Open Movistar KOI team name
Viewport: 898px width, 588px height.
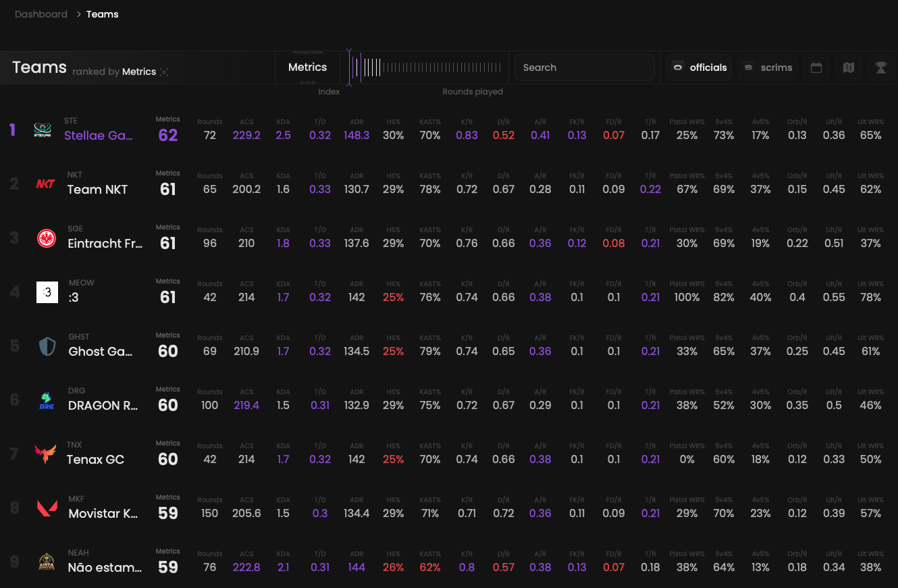click(103, 514)
